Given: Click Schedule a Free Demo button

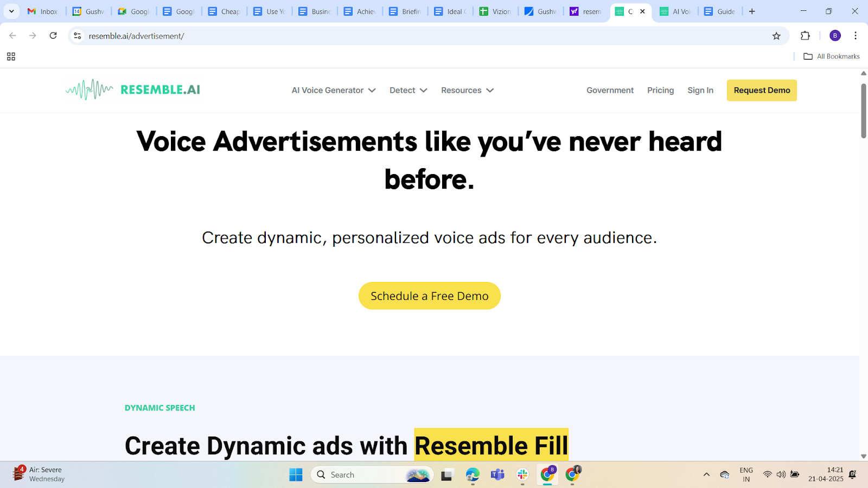Looking at the screenshot, I should coord(430,296).
